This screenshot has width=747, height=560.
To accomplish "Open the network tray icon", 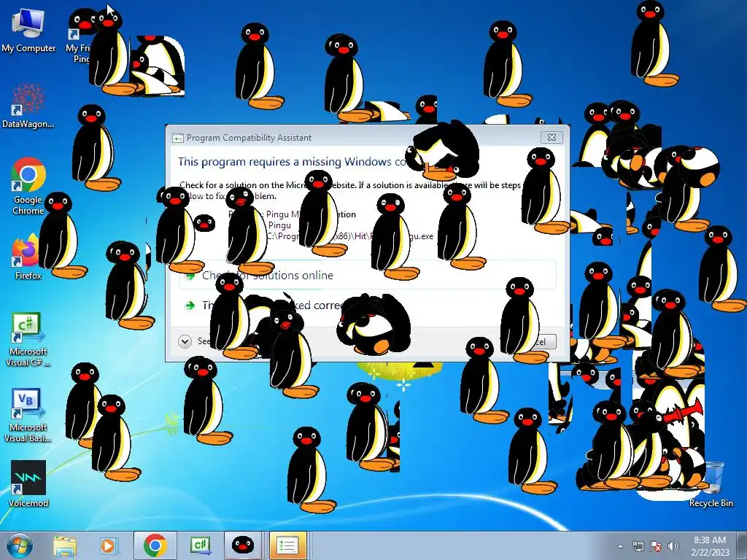I will click(x=638, y=546).
